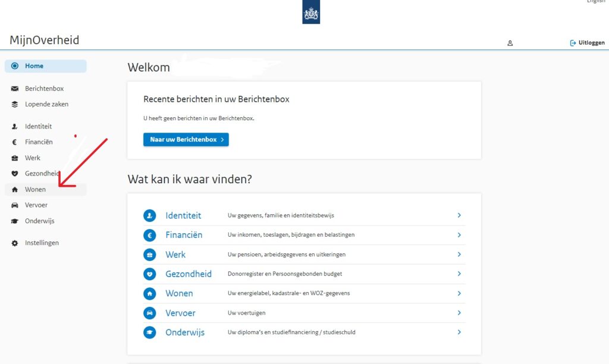Click the blue Wonen house circle icon

149,293
